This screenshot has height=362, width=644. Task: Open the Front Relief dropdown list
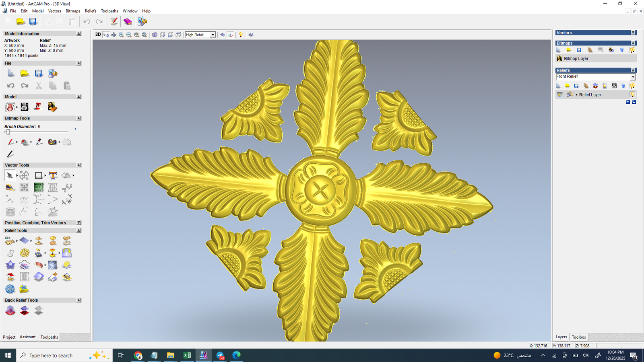(633, 77)
